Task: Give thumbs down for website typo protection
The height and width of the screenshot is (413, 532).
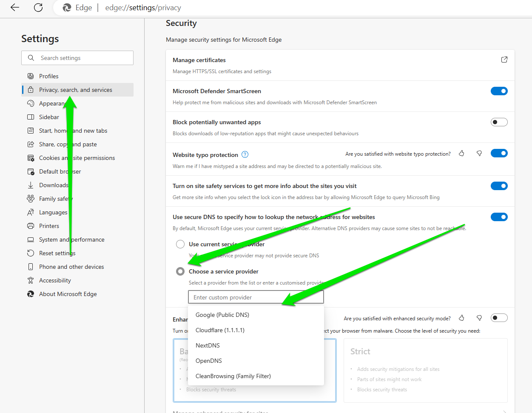Action: pos(479,154)
